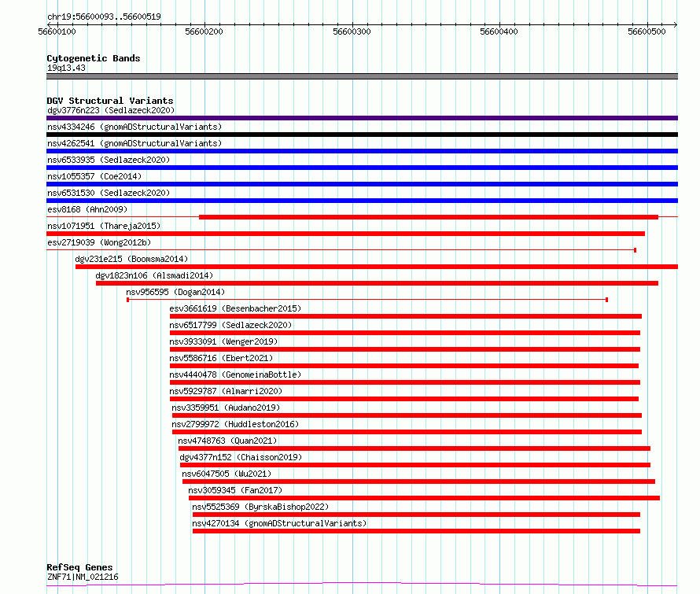Open nsv4262541 gnomAD variant label

pos(134,143)
